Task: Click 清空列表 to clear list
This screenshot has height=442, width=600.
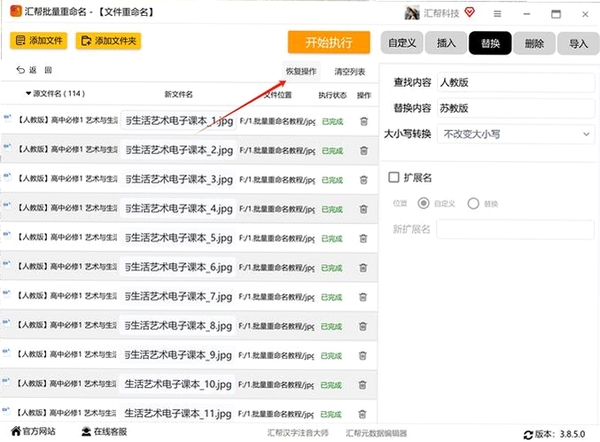Action: click(x=350, y=72)
